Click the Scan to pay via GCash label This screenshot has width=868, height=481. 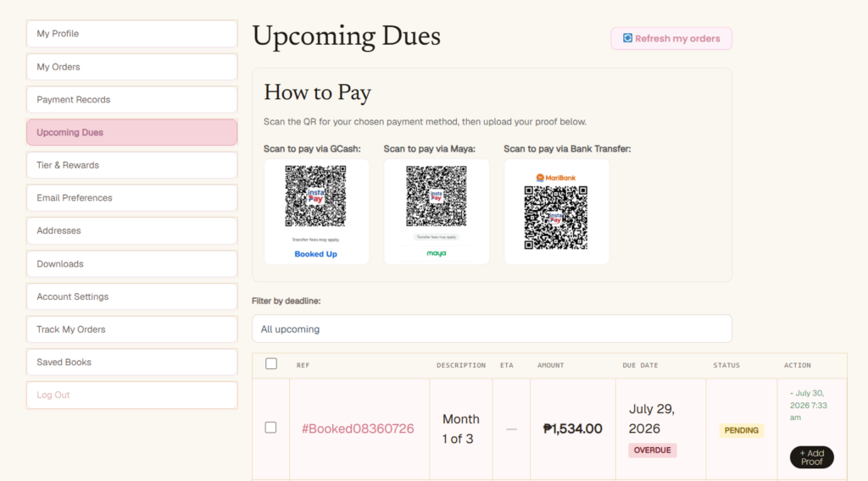312,149
